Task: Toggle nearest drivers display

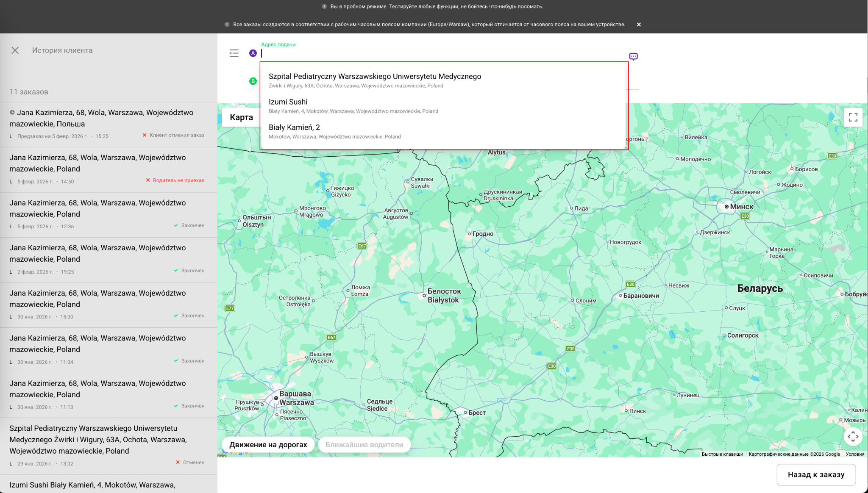Action: pos(364,445)
